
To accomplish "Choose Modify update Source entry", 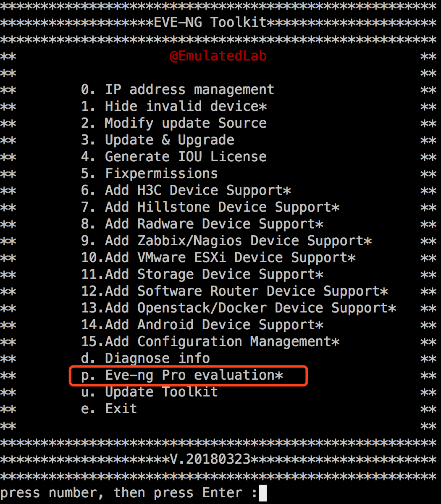I will coord(174,123).
